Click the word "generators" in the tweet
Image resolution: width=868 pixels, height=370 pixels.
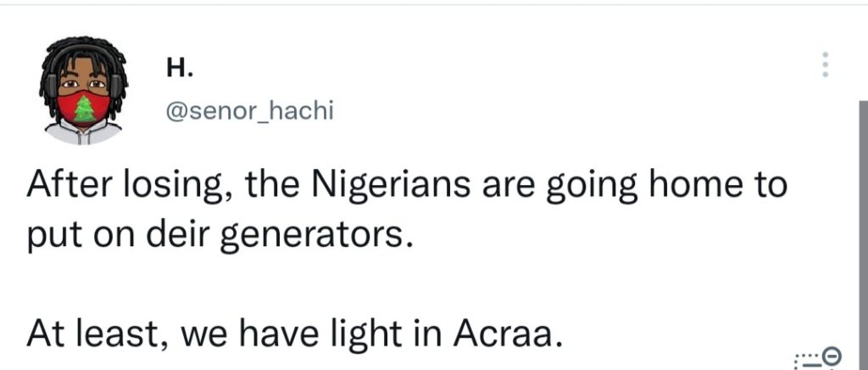pyautogui.click(x=315, y=233)
